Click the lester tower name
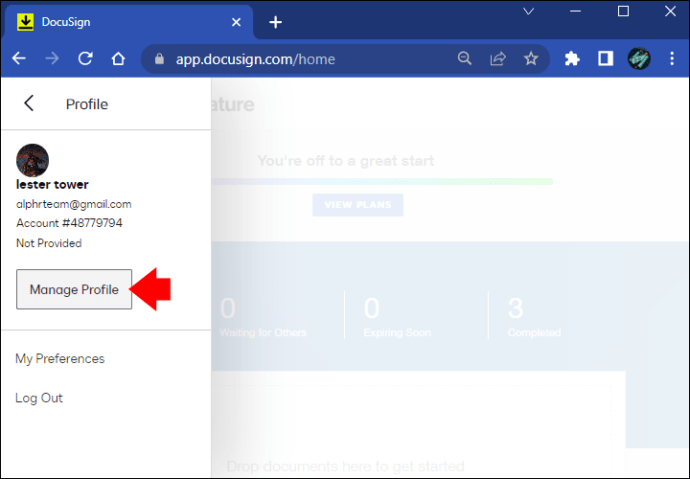 pos(52,185)
